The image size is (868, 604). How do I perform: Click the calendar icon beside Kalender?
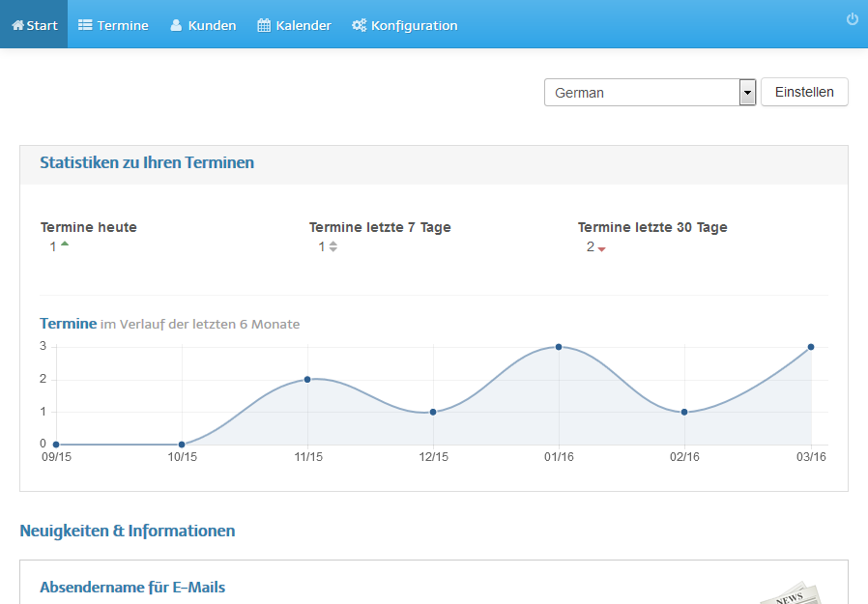pos(264,25)
